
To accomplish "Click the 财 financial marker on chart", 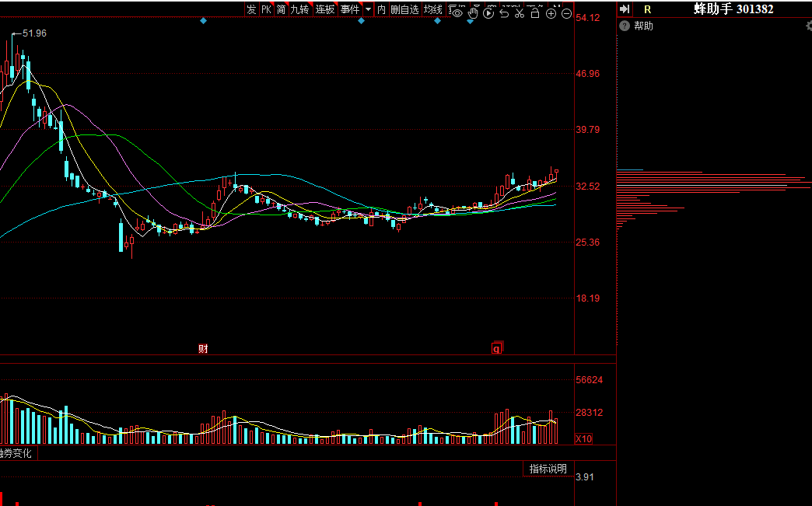I will 203,349.
